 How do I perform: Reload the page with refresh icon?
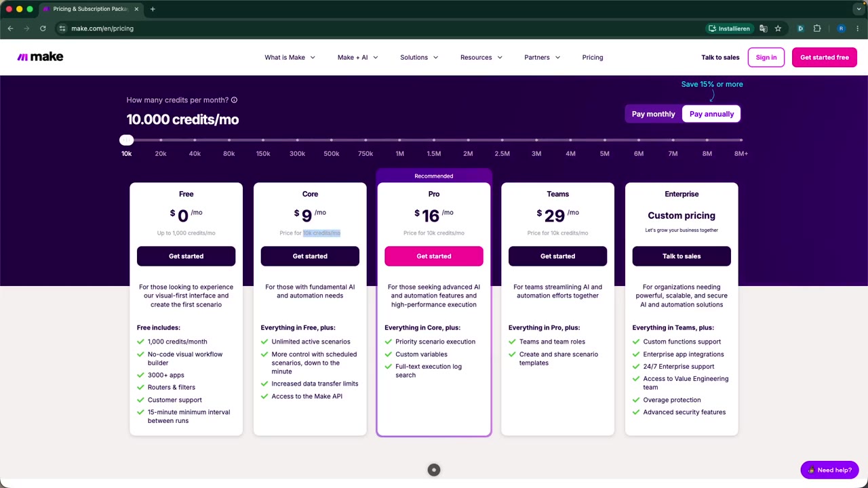pos(43,28)
